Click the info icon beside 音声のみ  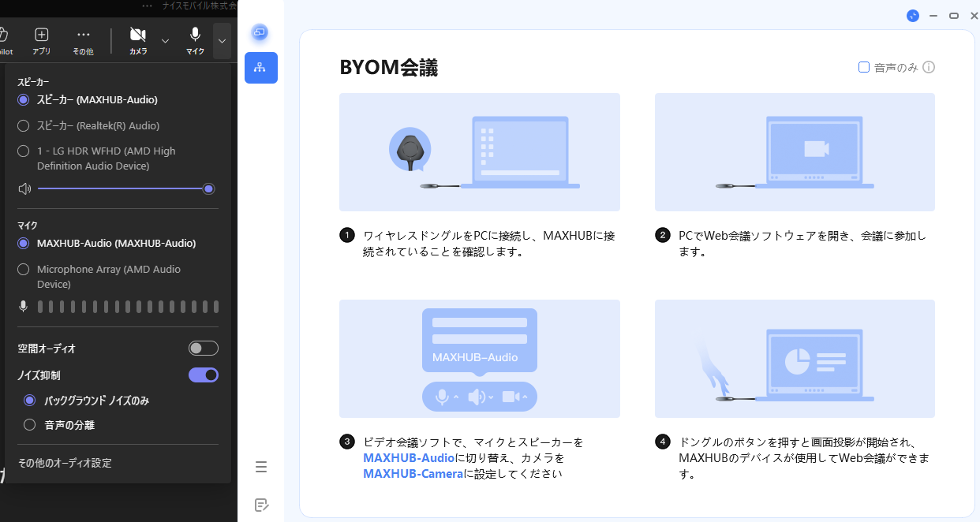pos(929,67)
